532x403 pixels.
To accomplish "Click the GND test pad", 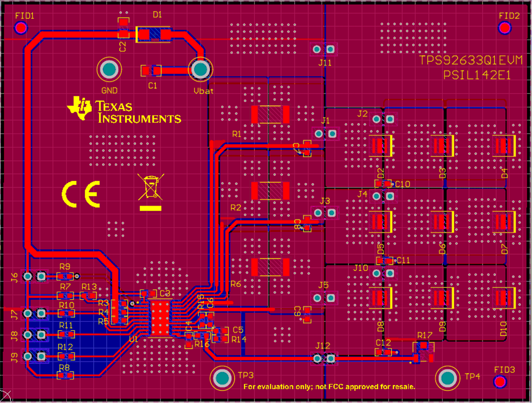I will pyautogui.click(x=110, y=68).
